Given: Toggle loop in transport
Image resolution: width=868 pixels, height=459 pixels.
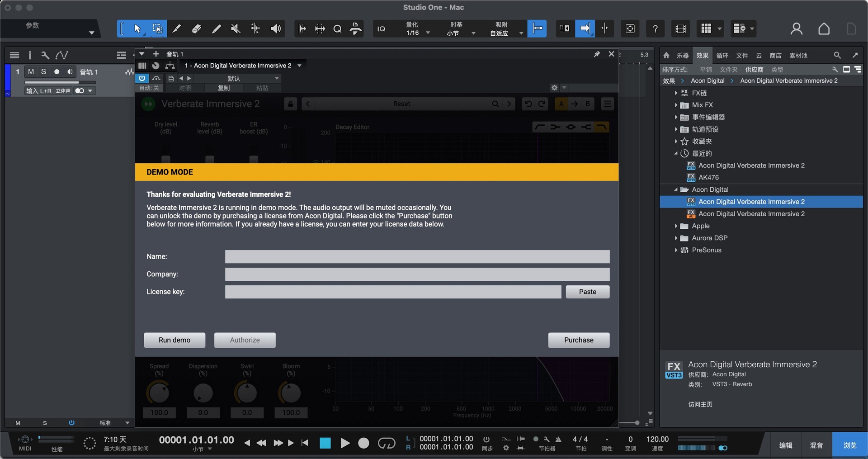Looking at the screenshot, I should [x=387, y=443].
